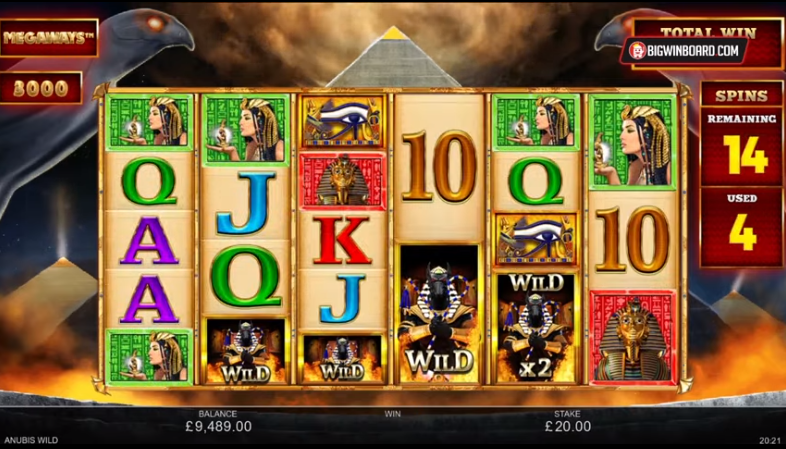Click the spins used 4 counter
The height and width of the screenshot is (449, 786).
click(x=741, y=227)
